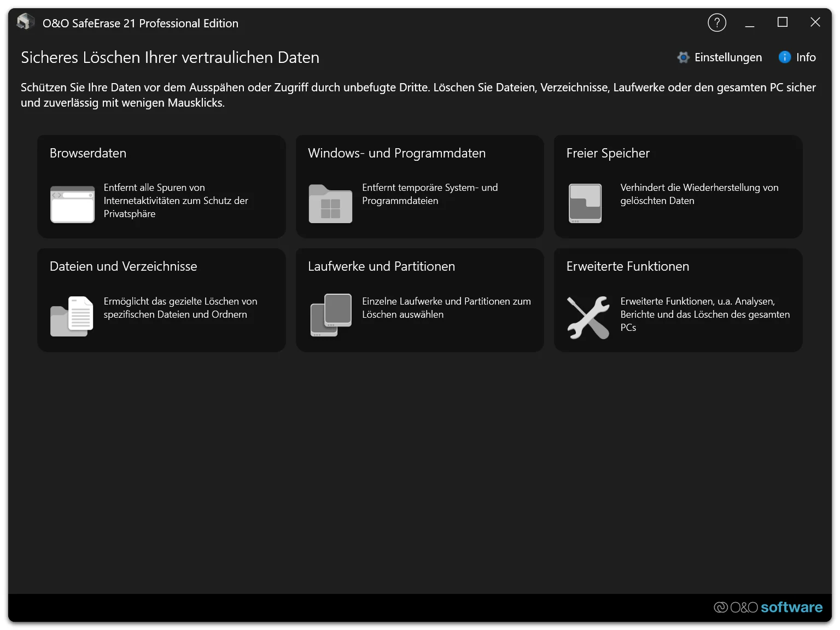Click the browser window icon under Browserdaten
The image size is (840, 630).
click(72, 204)
